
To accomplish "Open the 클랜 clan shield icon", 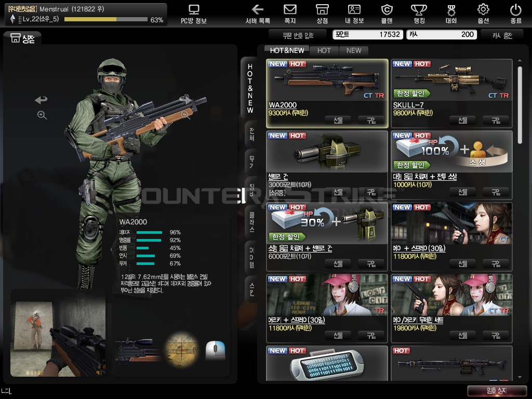I will tap(387, 14).
